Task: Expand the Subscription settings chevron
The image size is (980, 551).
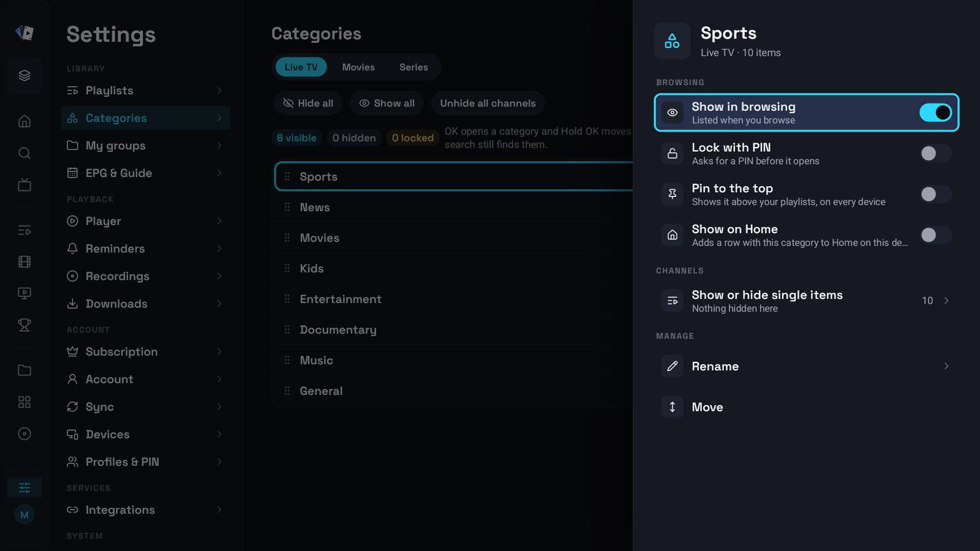Action: tap(219, 351)
